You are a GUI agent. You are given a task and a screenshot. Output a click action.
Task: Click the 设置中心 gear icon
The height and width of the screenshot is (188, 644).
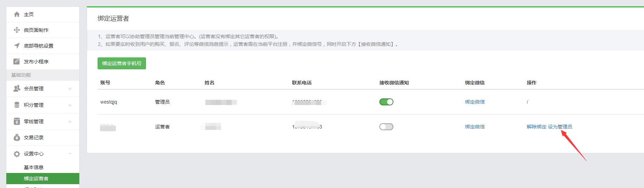[x=16, y=154]
